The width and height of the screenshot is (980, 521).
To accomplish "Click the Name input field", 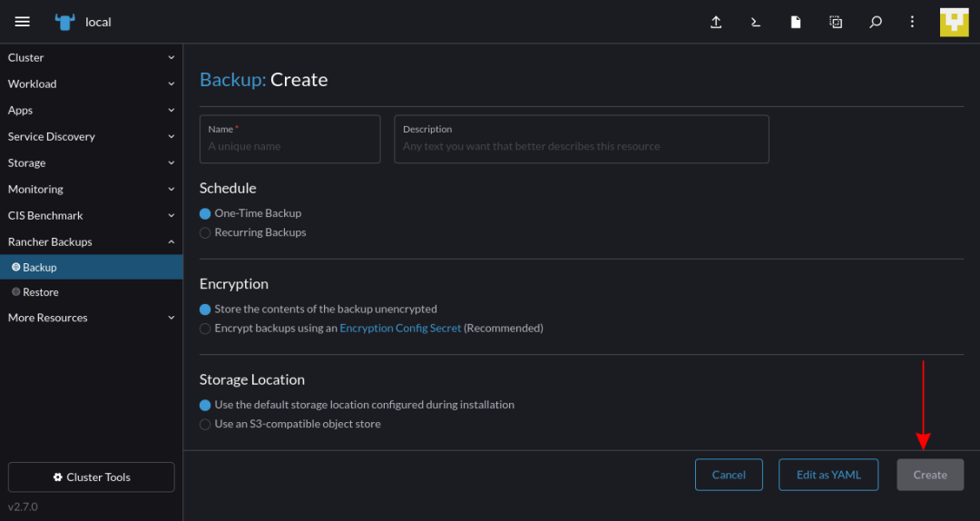I will click(290, 139).
